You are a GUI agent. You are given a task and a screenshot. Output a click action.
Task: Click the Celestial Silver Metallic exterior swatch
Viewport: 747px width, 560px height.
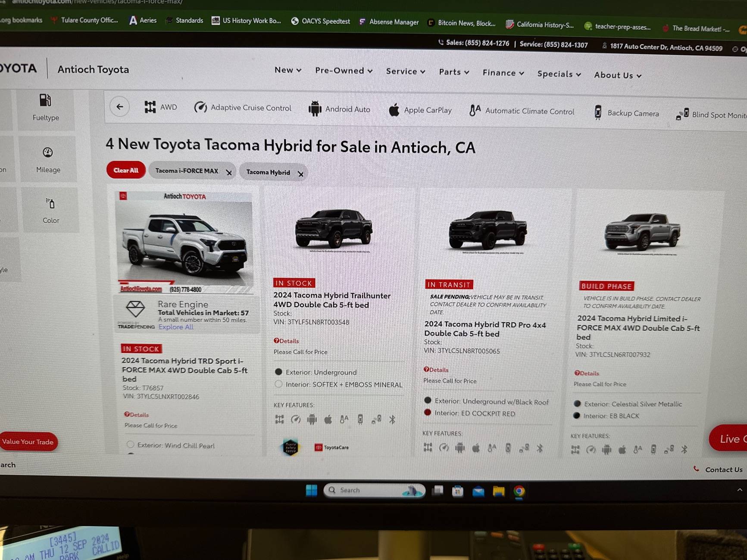[x=577, y=404]
